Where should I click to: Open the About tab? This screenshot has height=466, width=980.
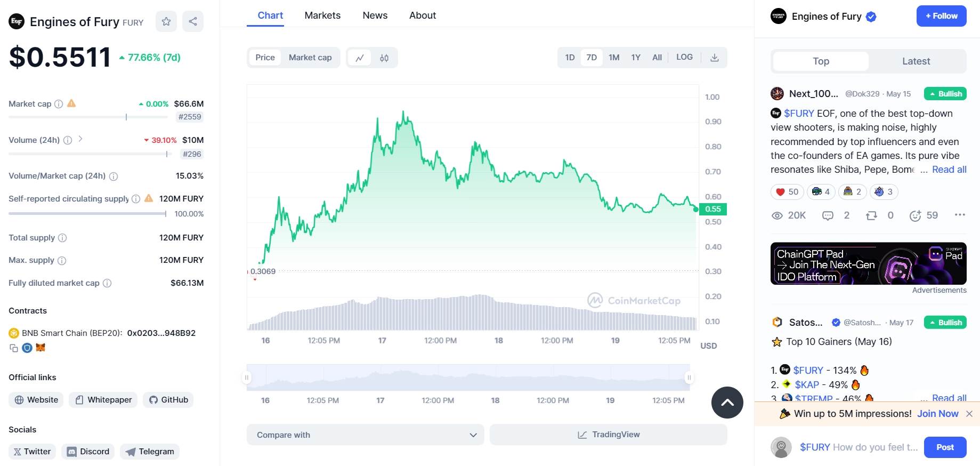point(423,15)
